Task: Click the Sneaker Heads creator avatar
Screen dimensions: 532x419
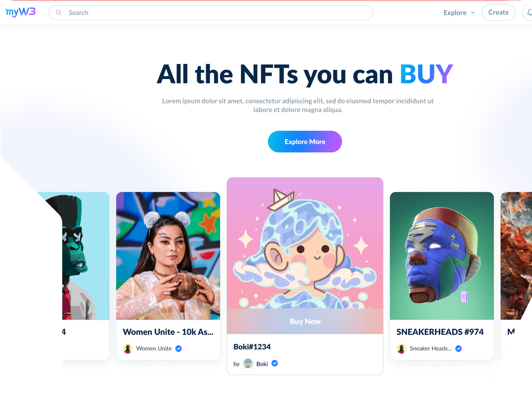Action: click(401, 349)
